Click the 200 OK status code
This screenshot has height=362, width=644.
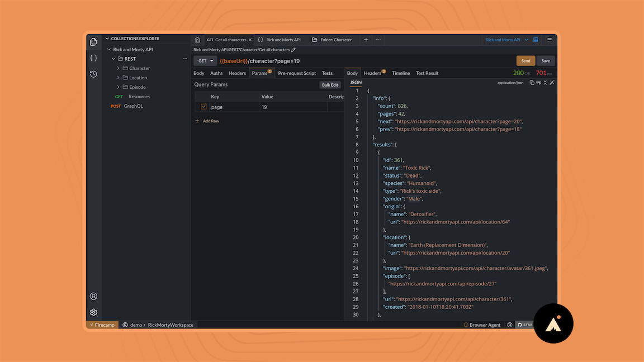click(x=522, y=73)
